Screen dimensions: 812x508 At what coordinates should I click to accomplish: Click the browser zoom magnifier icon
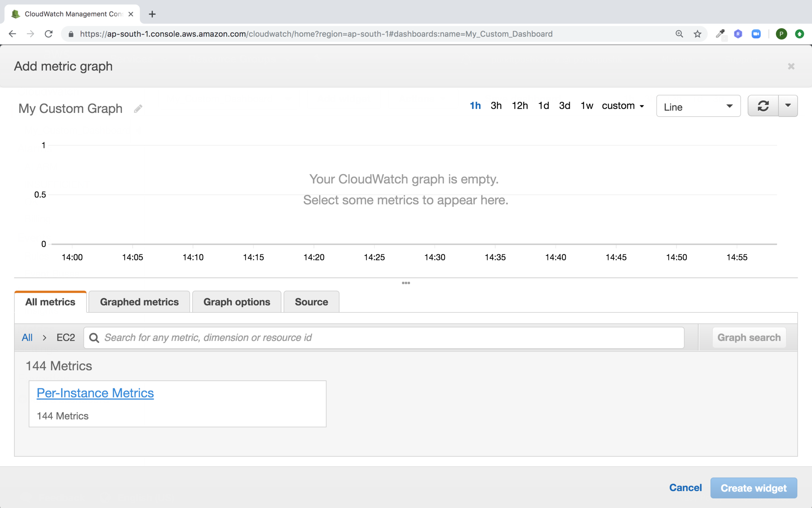(x=679, y=34)
